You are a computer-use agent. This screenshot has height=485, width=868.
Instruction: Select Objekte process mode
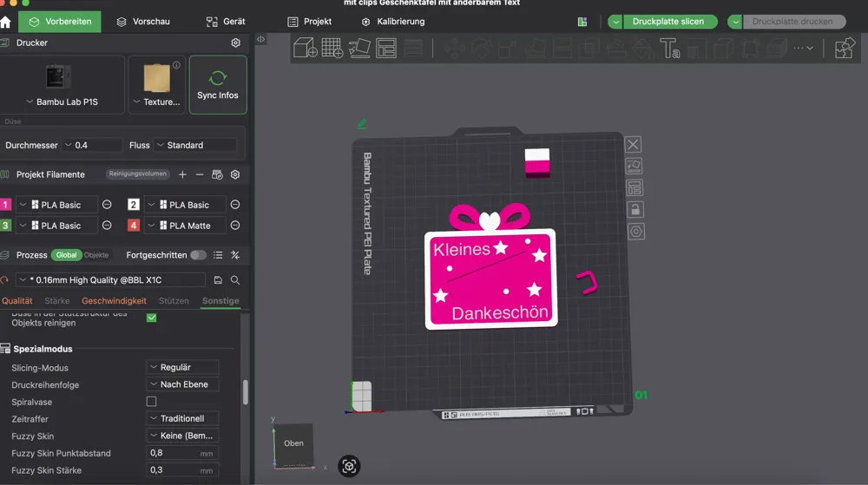pos(96,255)
